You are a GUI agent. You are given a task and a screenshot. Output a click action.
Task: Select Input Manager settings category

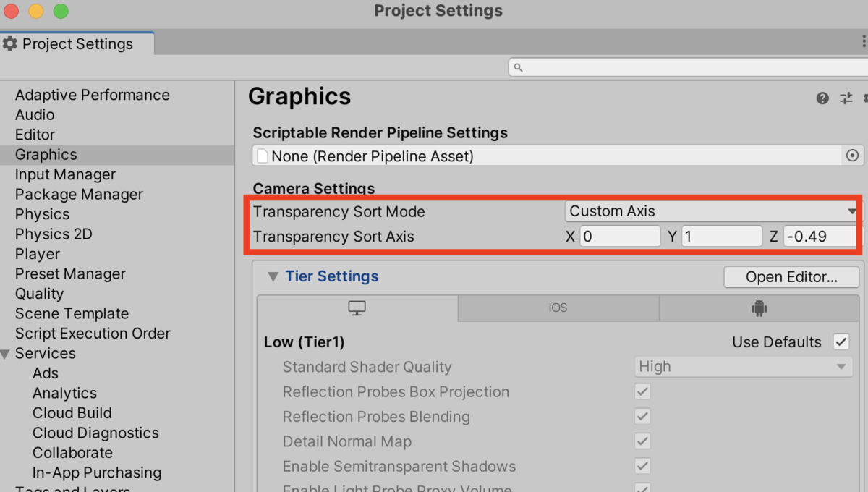65,174
